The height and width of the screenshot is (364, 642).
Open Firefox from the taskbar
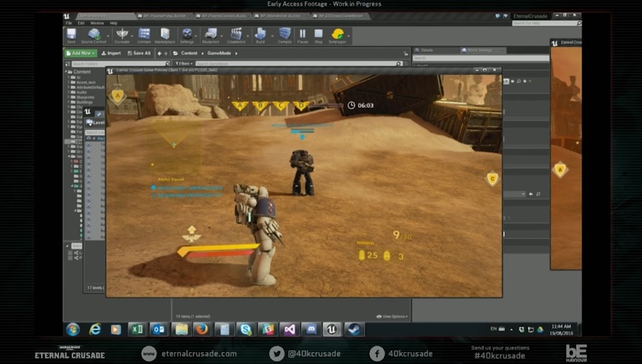coord(202,329)
